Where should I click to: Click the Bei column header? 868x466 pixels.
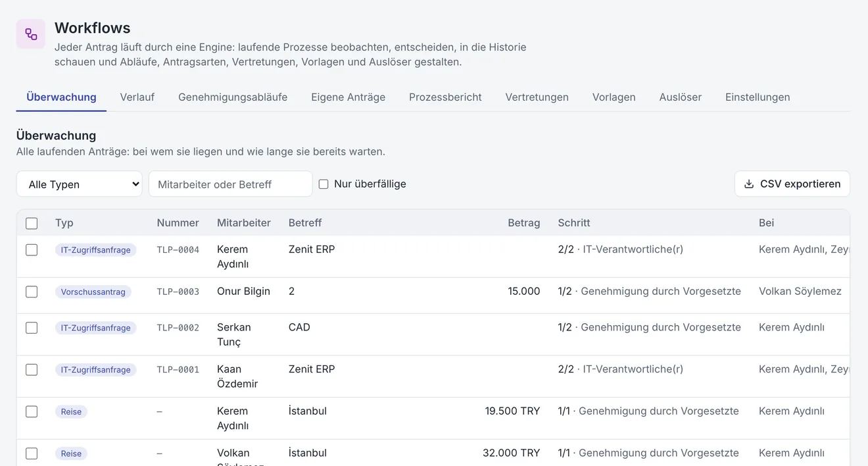(x=767, y=223)
